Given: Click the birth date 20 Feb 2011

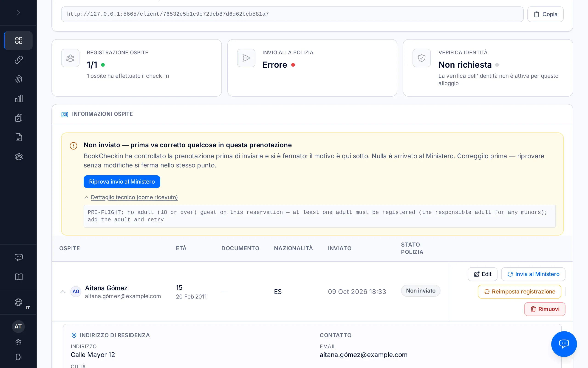Looking at the screenshot, I should coord(191,297).
